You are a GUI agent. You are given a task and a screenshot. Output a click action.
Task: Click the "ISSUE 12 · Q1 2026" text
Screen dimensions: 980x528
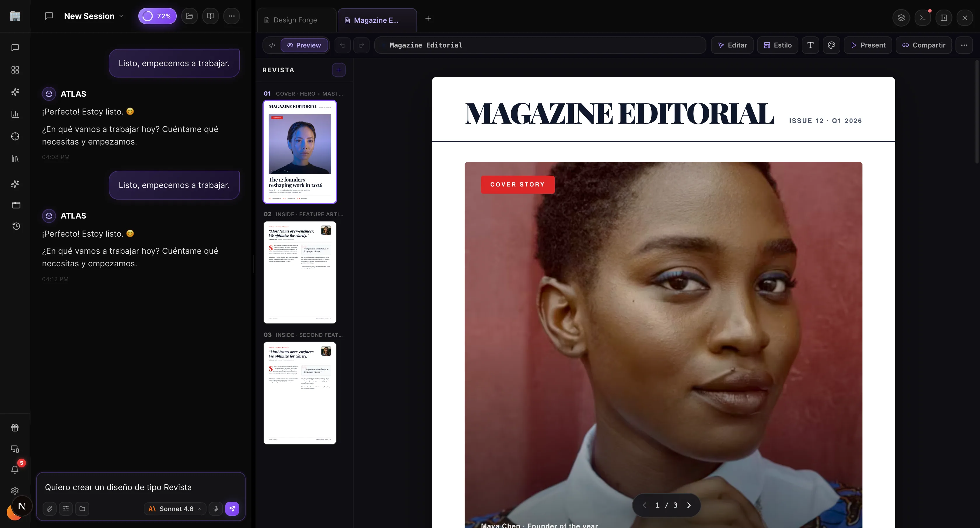[825, 121]
